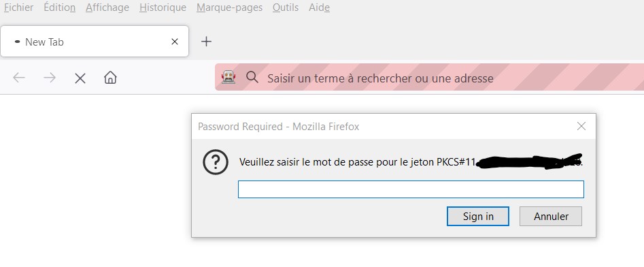Open the Affichage menu

pos(107,7)
